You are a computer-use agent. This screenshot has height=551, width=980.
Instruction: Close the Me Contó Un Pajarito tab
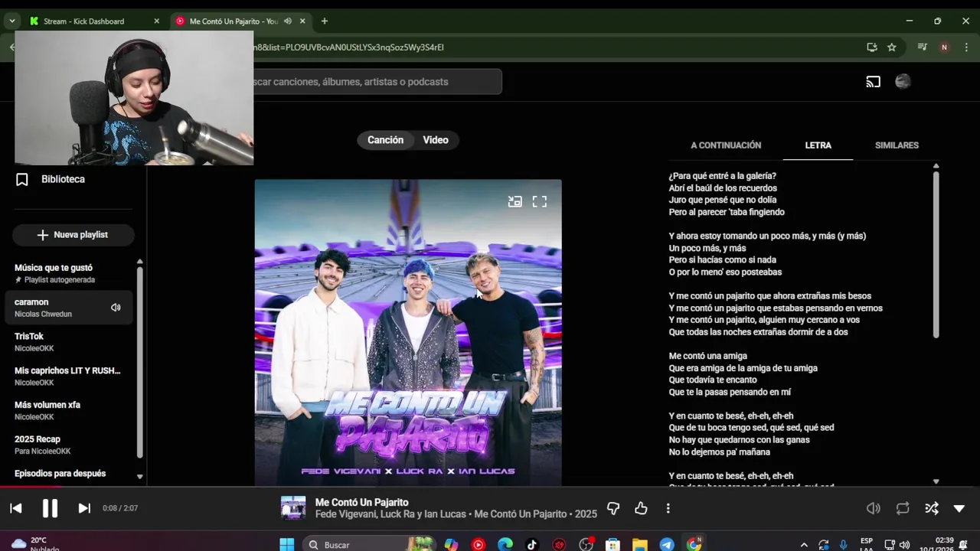point(302,21)
